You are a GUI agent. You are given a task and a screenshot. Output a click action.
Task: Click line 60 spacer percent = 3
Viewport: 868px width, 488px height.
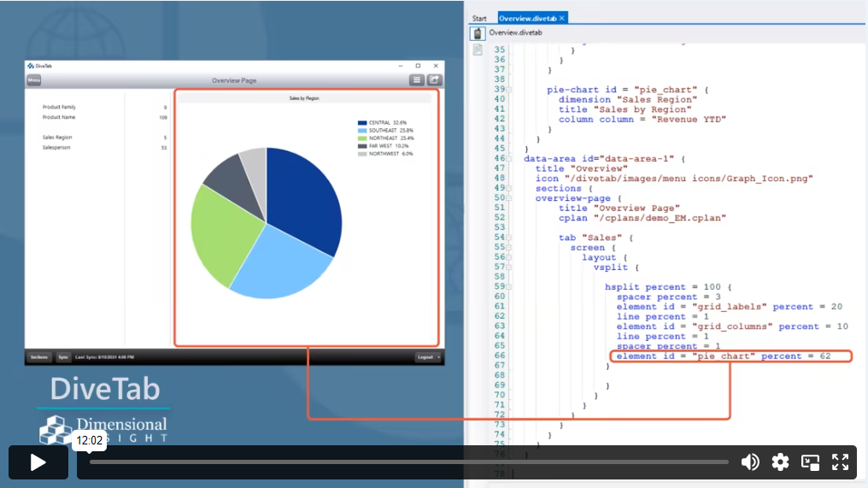point(669,297)
